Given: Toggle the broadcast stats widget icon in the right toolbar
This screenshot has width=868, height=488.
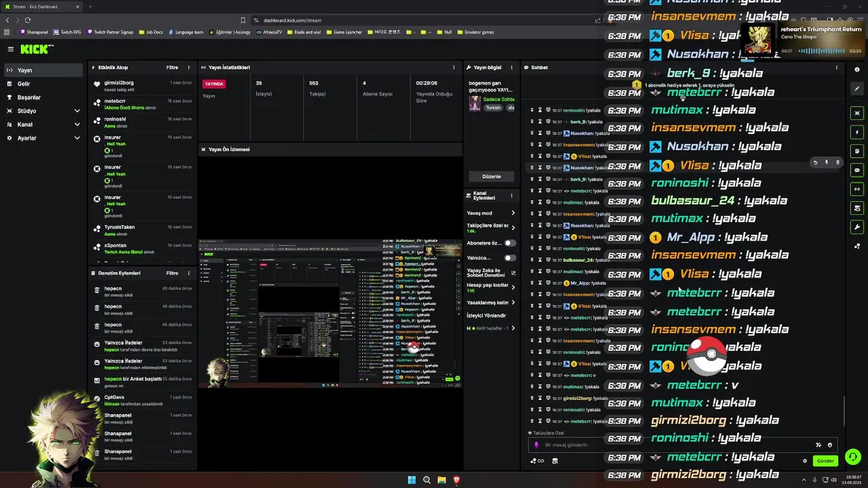Looking at the screenshot, I should tap(857, 189).
